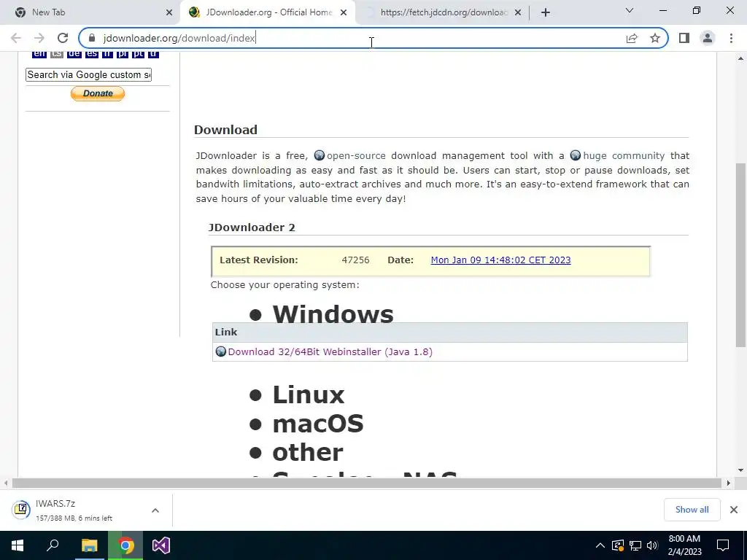
Task: Switch to the New Tab tab
Action: tap(90, 12)
